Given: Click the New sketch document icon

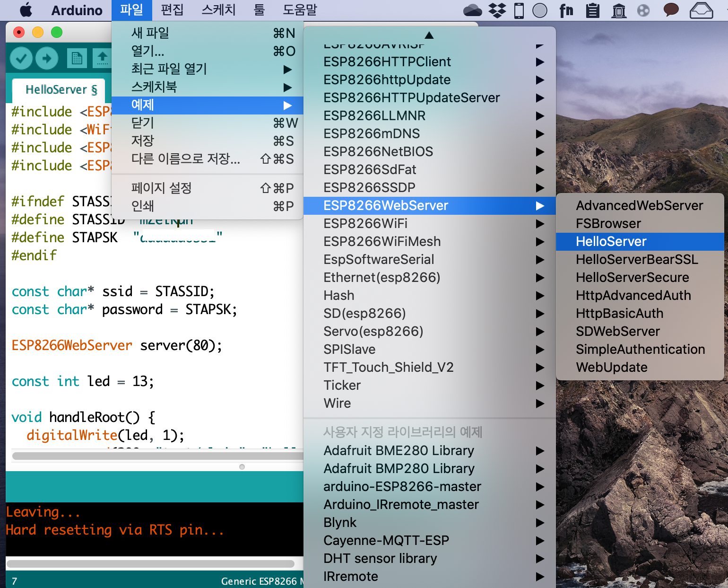Looking at the screenshot, I should (x=77, y=58).
